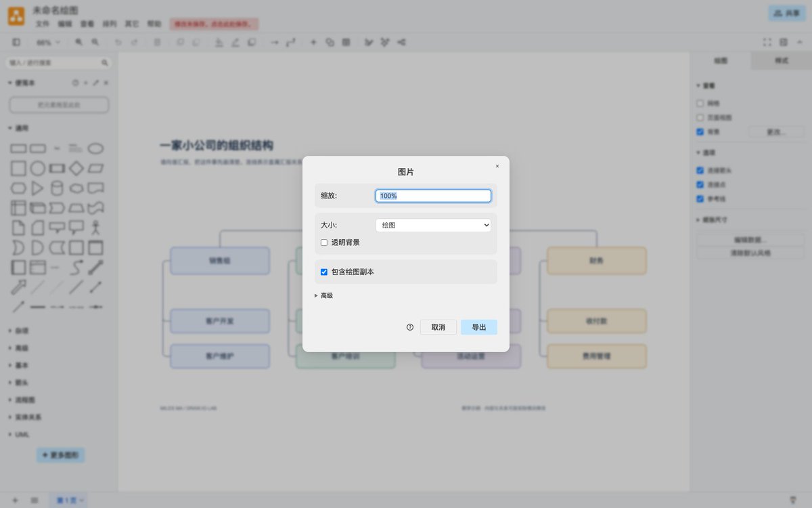Screen dimensions: 812x508
Task: Click the 清除默认风格 button
Action: pos(750,253)
